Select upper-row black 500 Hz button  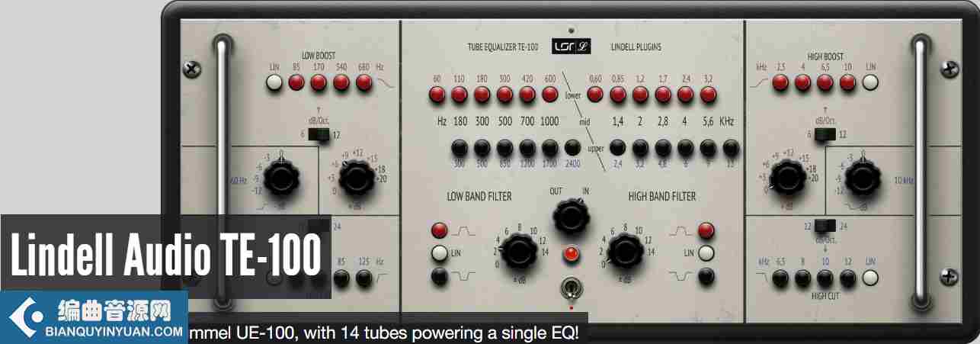482,147
